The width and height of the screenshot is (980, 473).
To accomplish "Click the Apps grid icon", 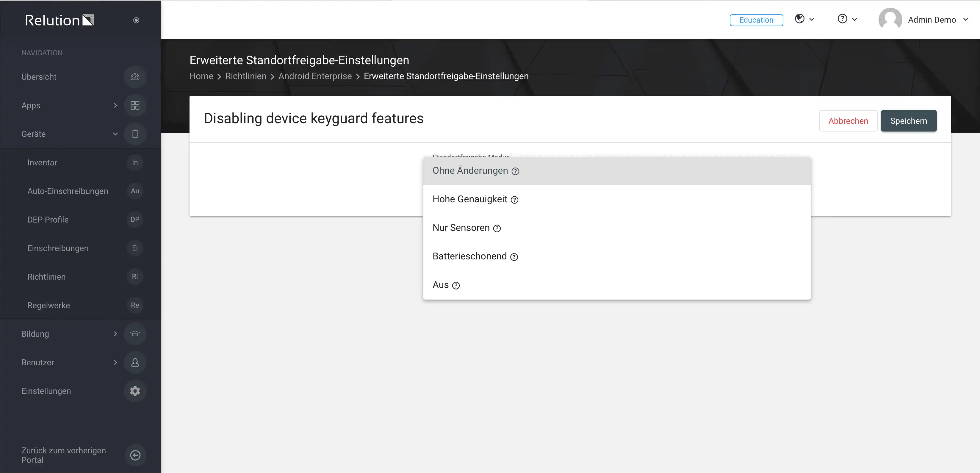I will coord(135,105).
